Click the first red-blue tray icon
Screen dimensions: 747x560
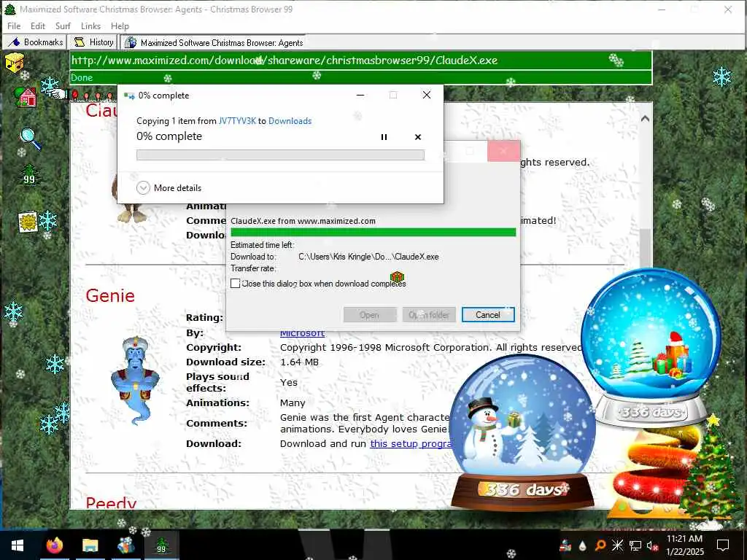(565, 545)
